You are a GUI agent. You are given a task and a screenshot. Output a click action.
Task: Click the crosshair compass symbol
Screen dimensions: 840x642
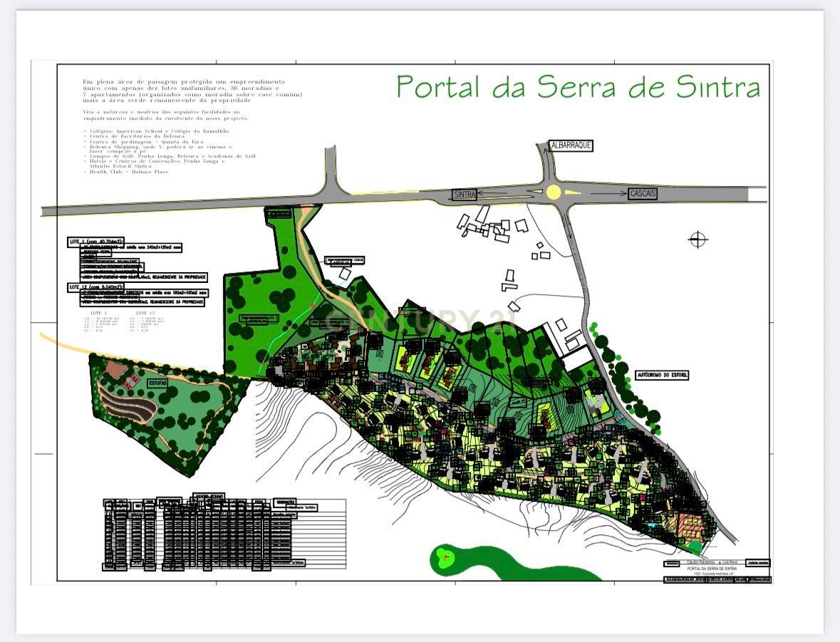[x=698, y=239]
